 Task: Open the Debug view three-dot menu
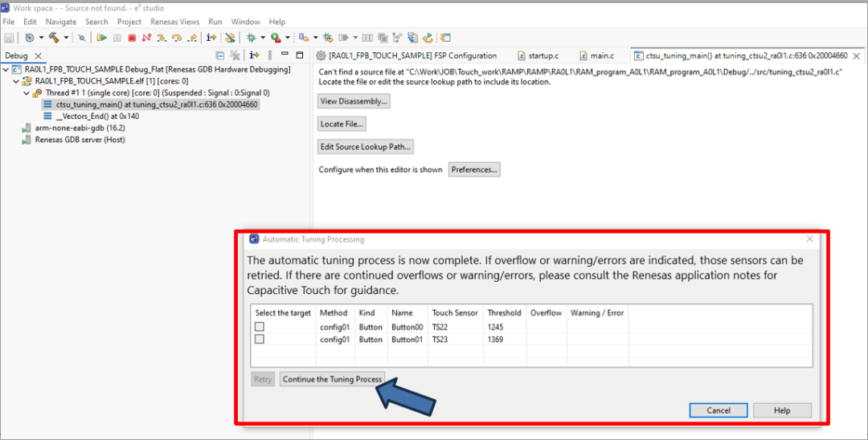pos(269,55)
